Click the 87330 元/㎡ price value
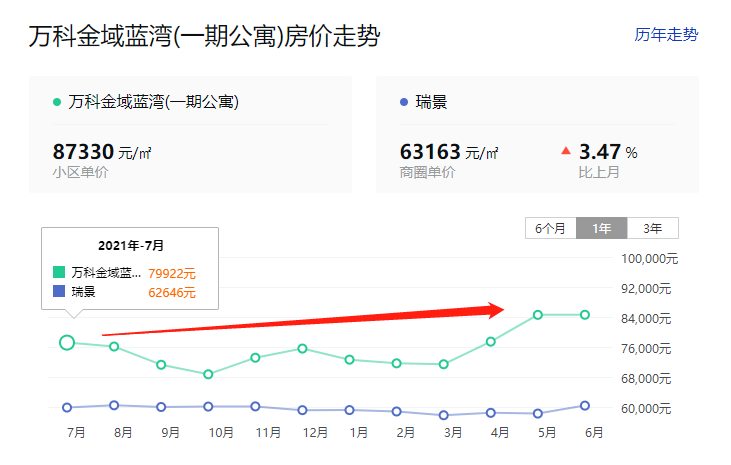This screenshot has width=731, height=465. coord(102,152)
